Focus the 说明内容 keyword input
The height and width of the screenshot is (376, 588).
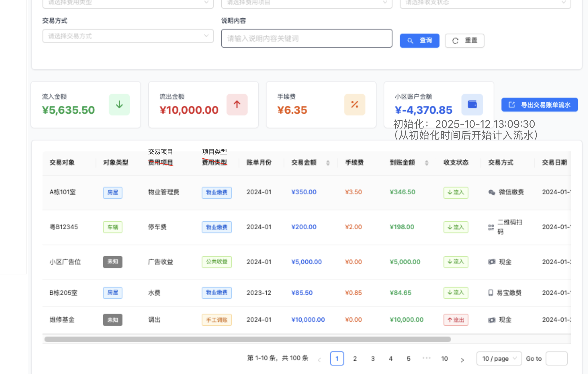tap(306, 38)
